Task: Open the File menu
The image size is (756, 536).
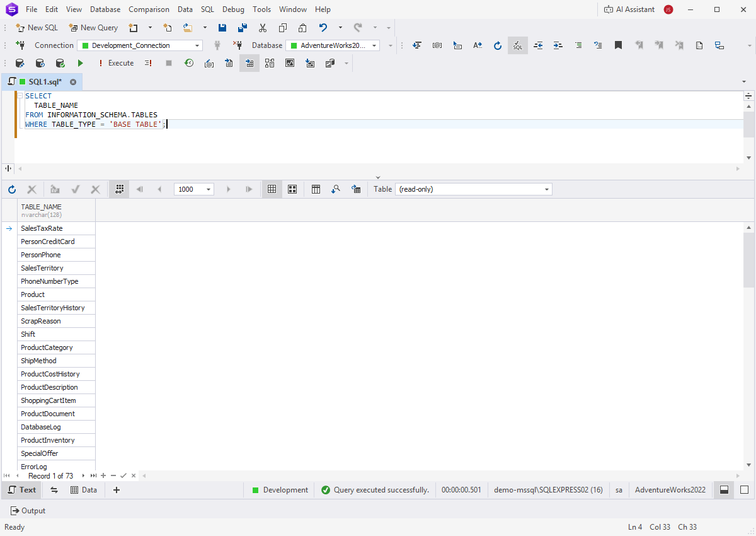Action: 31,9
